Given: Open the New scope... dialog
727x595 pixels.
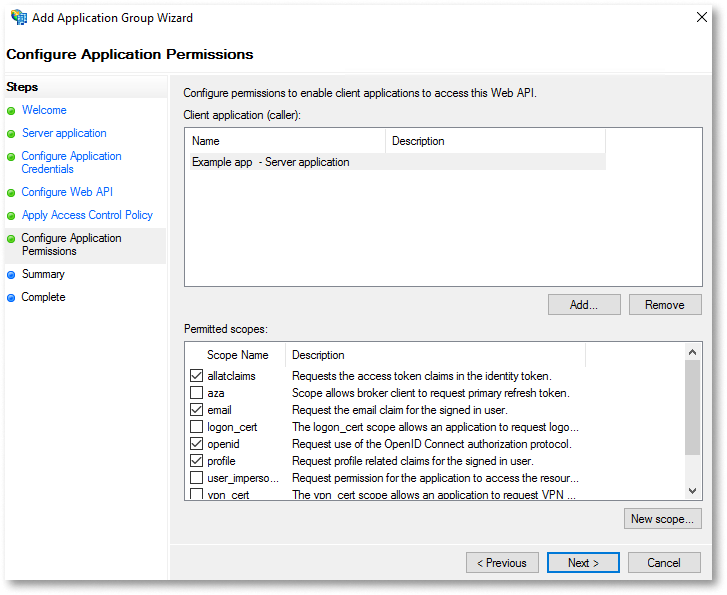Looking at the screenshot, I should [x=663, y=518].
